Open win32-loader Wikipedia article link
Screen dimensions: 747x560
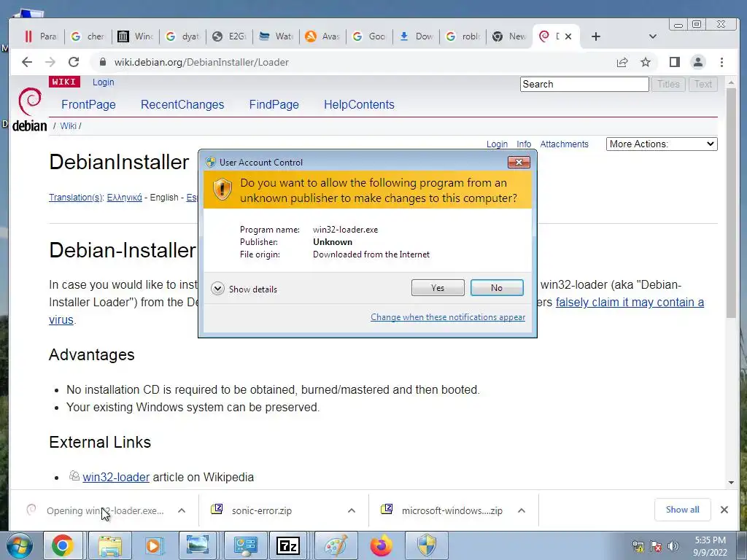[x=116, y=477]
